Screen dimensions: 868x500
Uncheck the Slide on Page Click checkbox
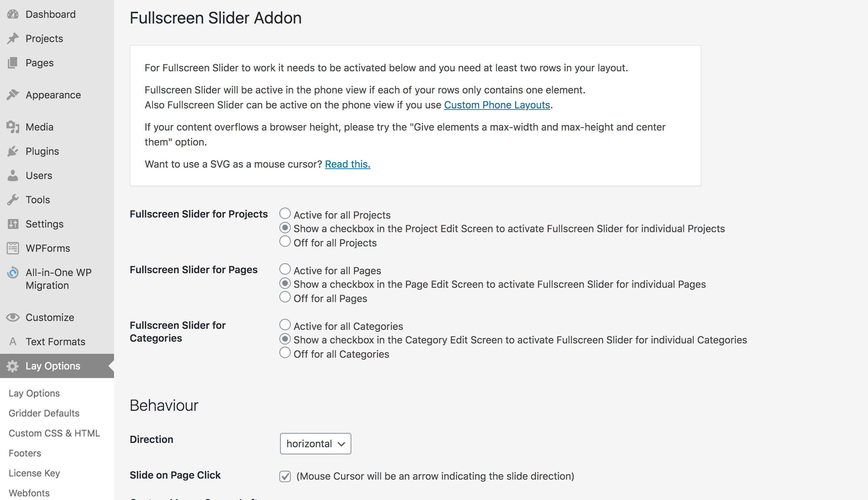tap(285, 476)
